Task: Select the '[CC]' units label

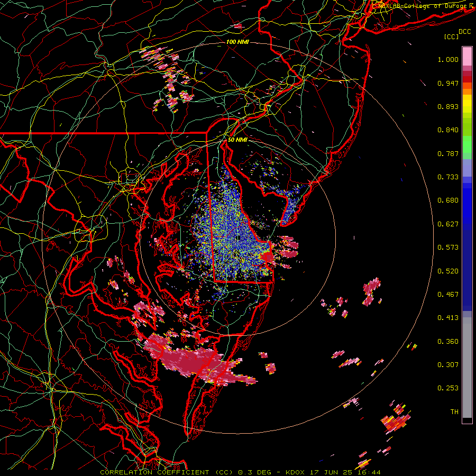Action: click(452, 36)
